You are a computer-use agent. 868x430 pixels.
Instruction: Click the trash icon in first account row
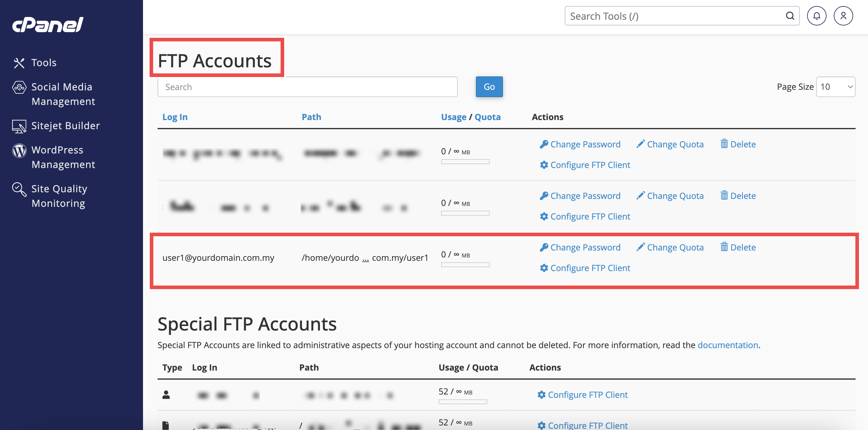click(x=724, y=144)
